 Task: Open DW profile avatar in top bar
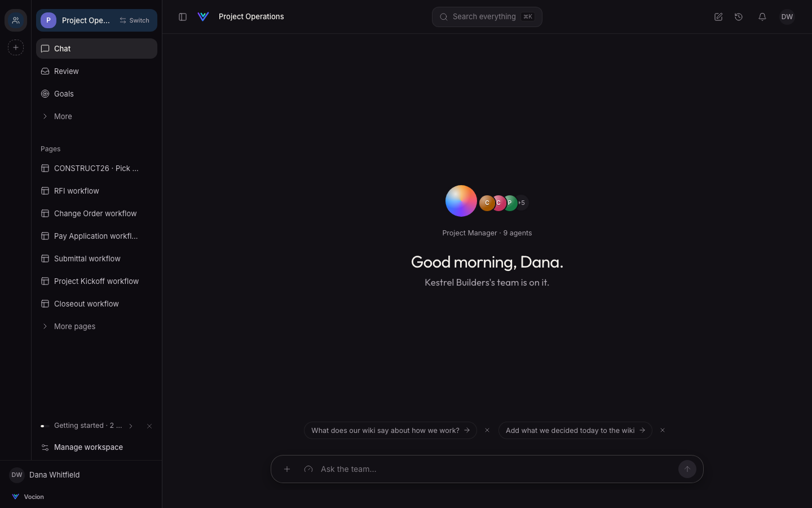pos(787,17)
